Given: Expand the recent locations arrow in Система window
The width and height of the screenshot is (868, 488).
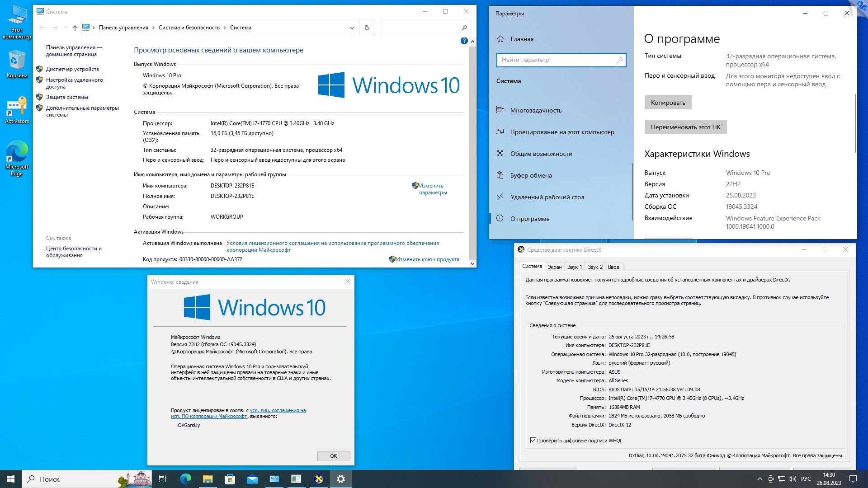Looking at the screenshot, I should tap(66, 28).
